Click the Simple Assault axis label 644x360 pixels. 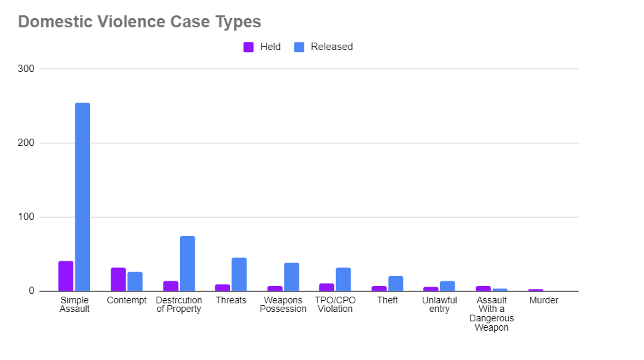[74, 305]
